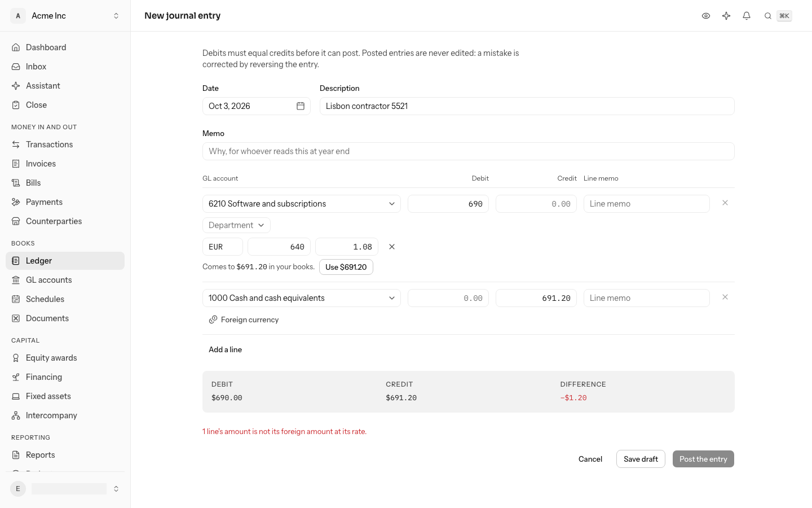This screenshot has width=812, height=508.
Task: Open the date calendar picker icon
Action: (x=301, y=106)
